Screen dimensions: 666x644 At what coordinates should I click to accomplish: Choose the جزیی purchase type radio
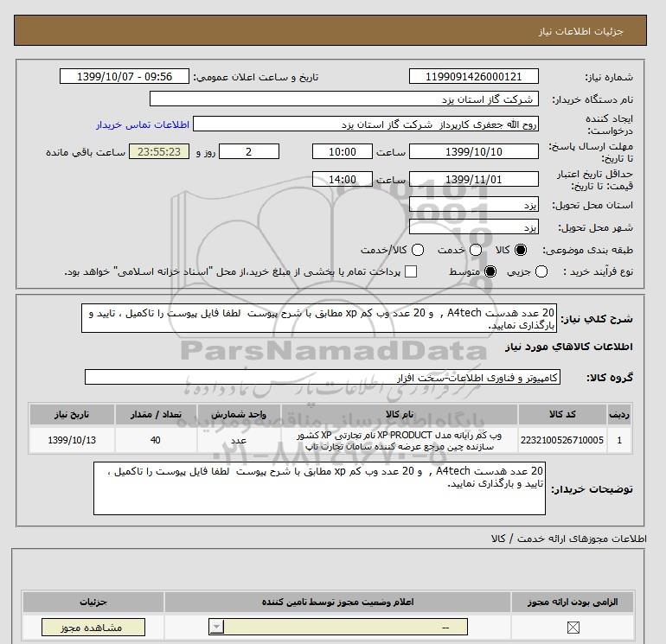point(541,271)
